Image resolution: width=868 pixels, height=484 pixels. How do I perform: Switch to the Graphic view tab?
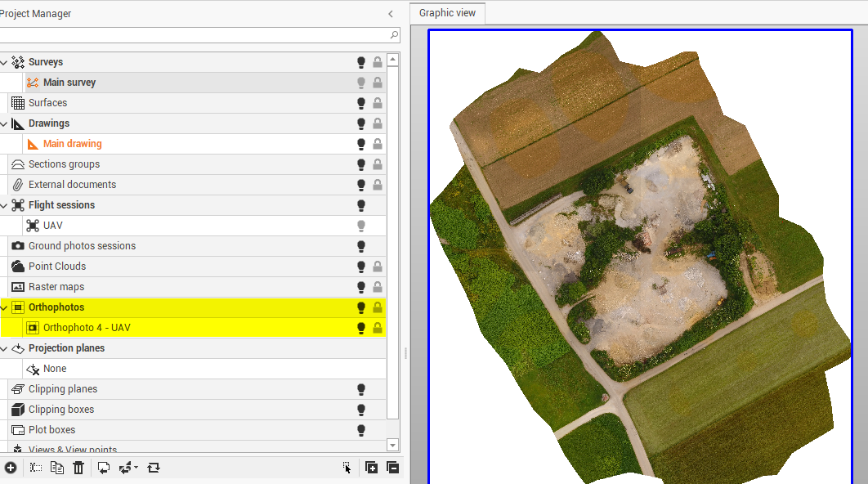[447, 13]
